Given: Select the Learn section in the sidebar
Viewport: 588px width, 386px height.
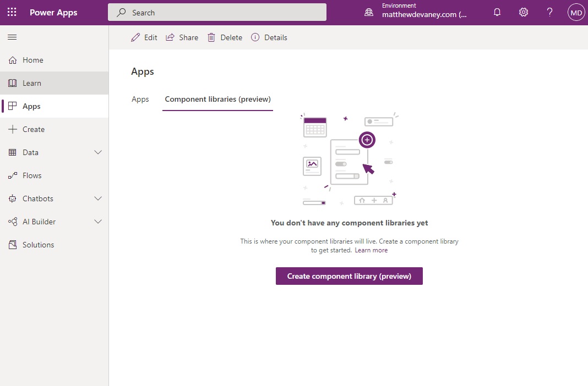Looking at the screenshot, I should [x=32, y=83].
